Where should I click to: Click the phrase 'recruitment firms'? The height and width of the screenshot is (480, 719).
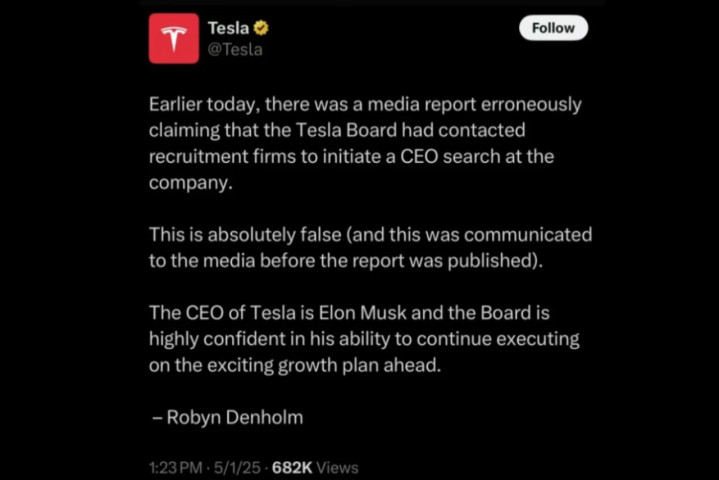(x=222, y=156)
